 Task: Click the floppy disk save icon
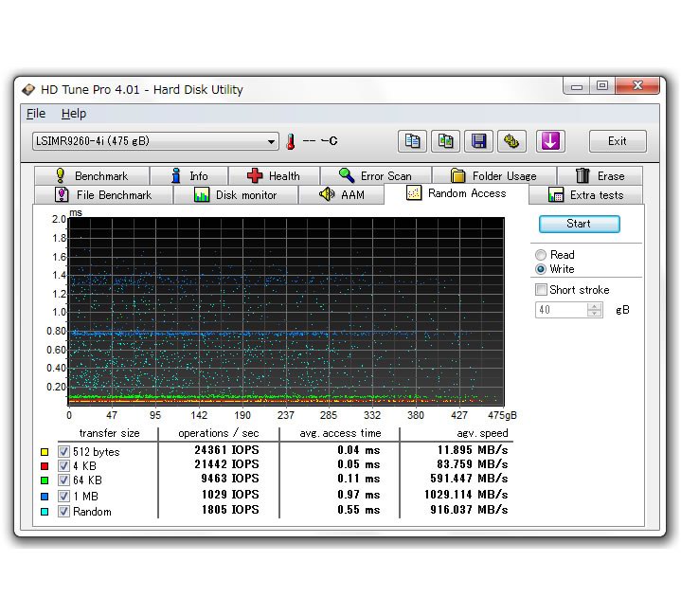tap(478, 141)
